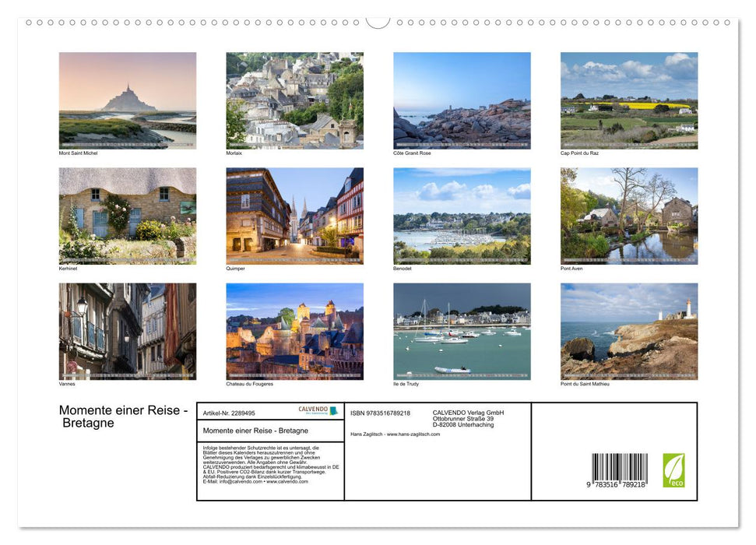Click the CALVENDO logo
The image size is (756, 545).
click(318, 410)
